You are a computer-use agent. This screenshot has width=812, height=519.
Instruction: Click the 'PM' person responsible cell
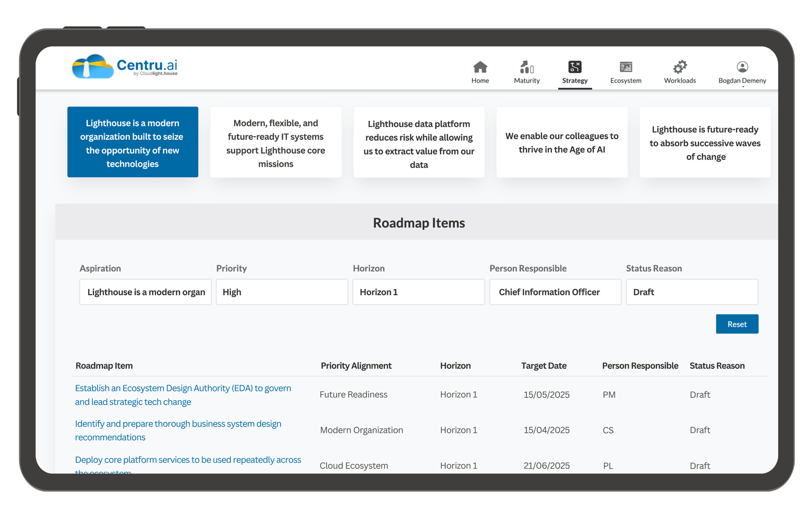[609, 395]
